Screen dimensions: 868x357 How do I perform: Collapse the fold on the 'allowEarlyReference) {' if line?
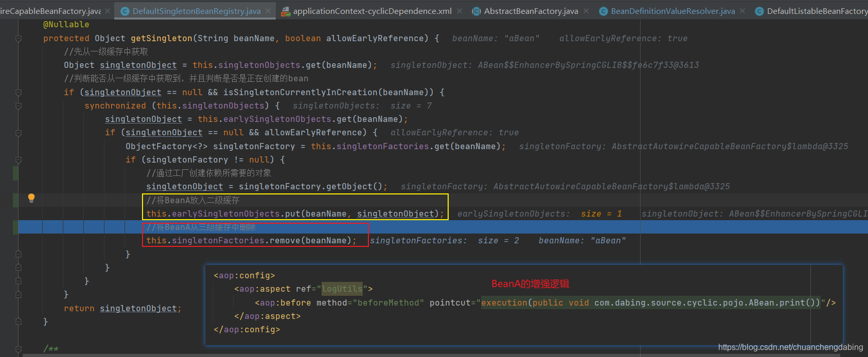click(19, 133)
